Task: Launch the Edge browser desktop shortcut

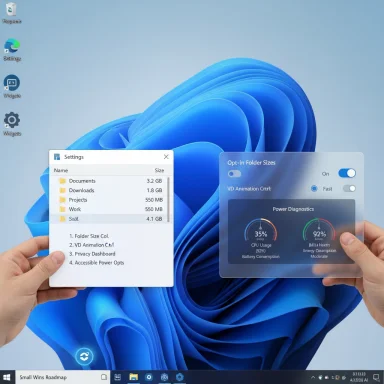Action: pos(12,46)
